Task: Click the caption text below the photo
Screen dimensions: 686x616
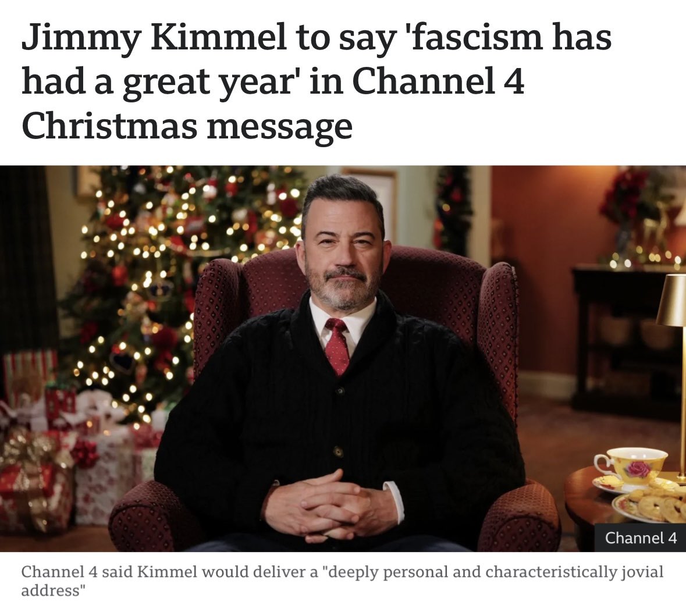Action: pos(342,581)
